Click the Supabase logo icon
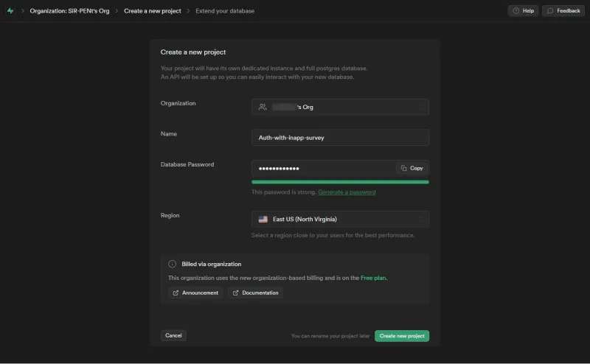 point(10,11)
